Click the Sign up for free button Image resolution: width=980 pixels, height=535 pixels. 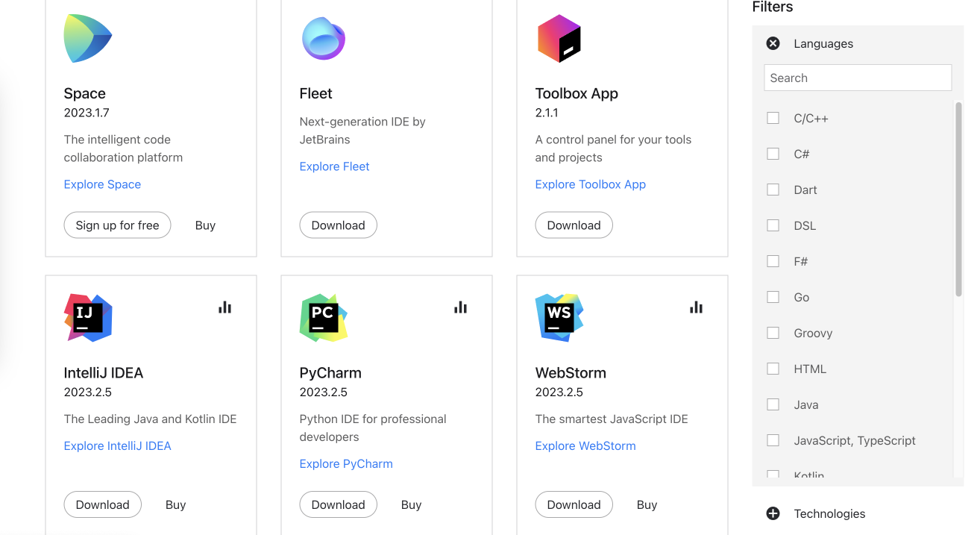coord(117,225)
